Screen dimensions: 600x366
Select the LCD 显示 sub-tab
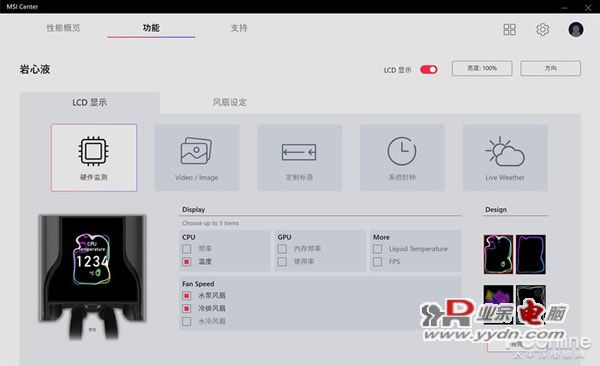coord(90,103)
